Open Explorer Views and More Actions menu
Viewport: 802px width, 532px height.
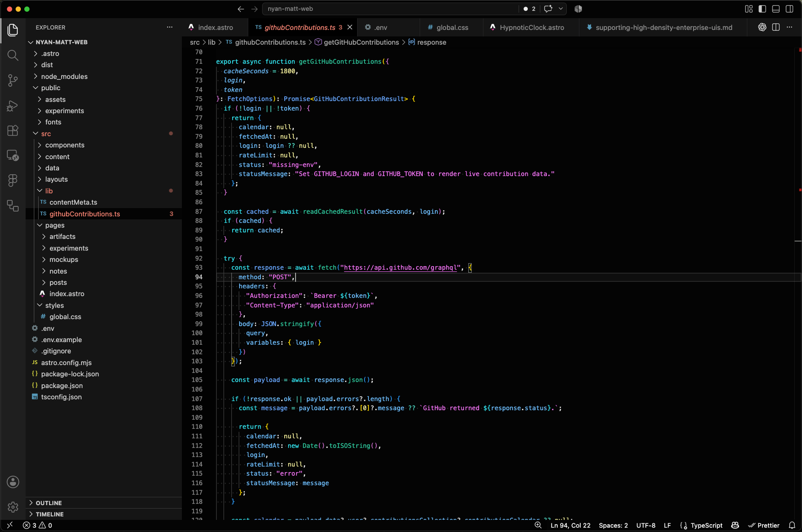(x=170, y=27)
